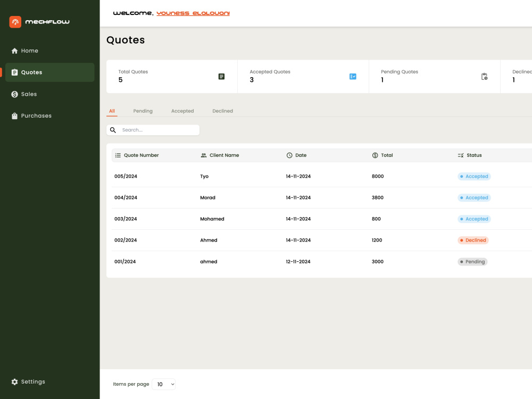
Task: Click the Purchases bag icon
Action: (x=14, y=115)
